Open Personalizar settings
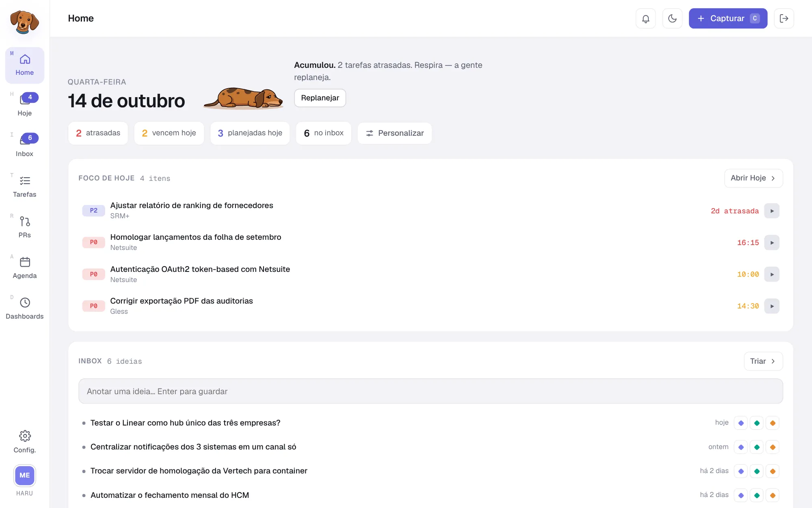 pos(395,133)
